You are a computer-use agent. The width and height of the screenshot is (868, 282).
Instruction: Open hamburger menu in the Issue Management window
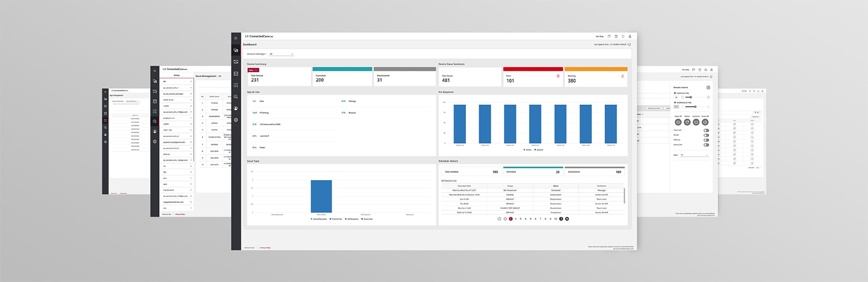155,70
